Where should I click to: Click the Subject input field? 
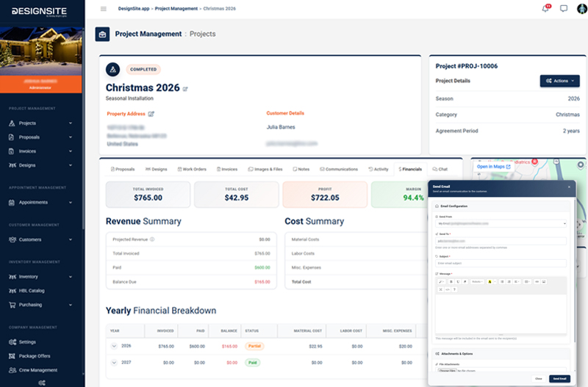[501, 264]
